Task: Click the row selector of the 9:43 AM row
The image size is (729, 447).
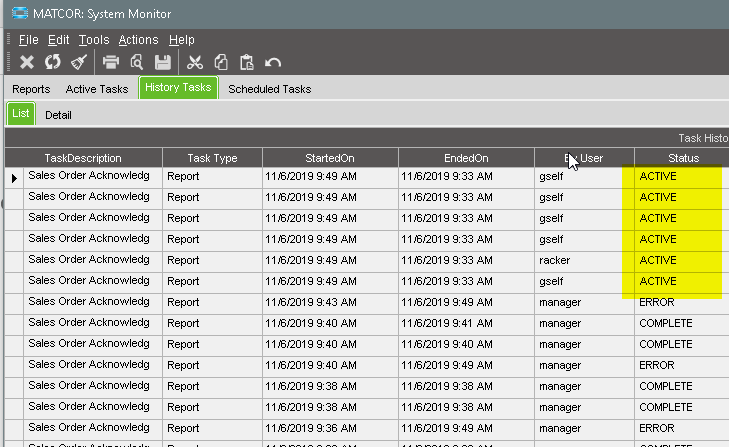Action: 14,304
